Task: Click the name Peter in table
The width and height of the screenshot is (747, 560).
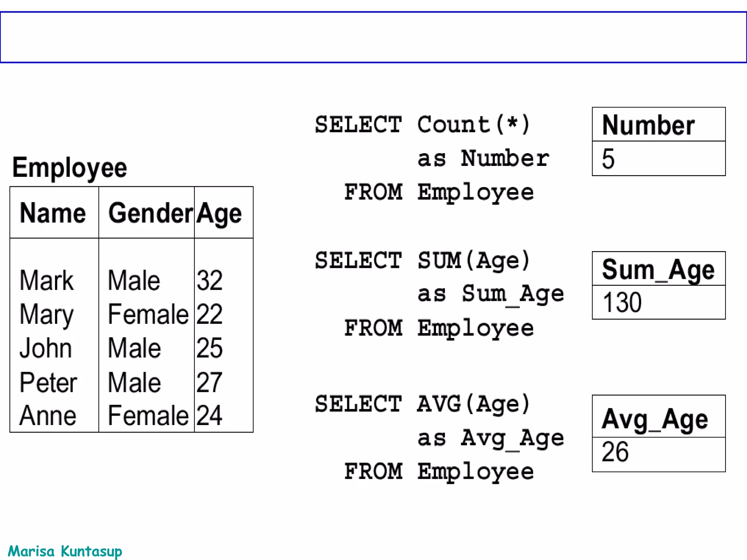Action: point(48,382)
